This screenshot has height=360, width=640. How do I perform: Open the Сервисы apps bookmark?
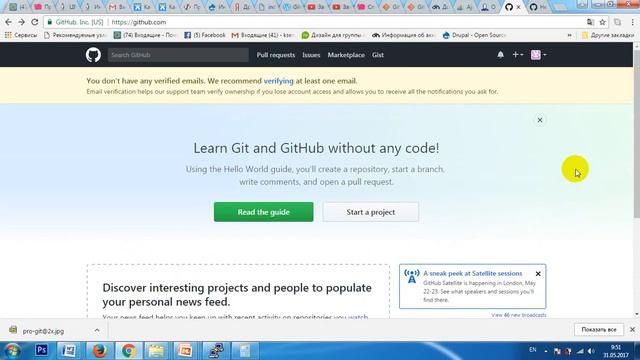click(21, 35)
